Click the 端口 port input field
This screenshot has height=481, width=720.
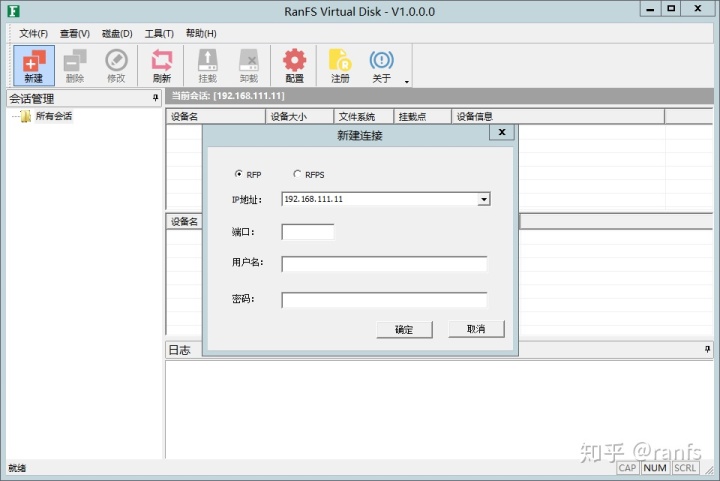click(308, 232)
